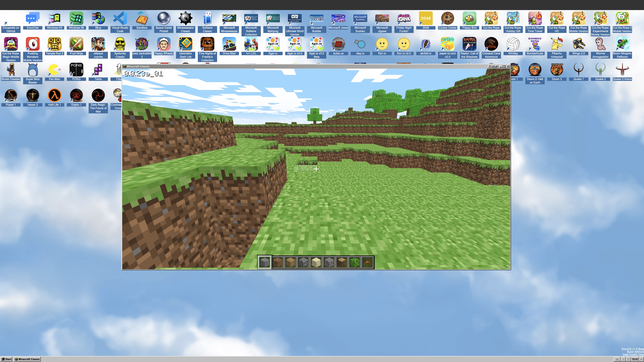Click the 15:01 taskbar clock
This screenshot has height=362, width=644.
point(635,359)
